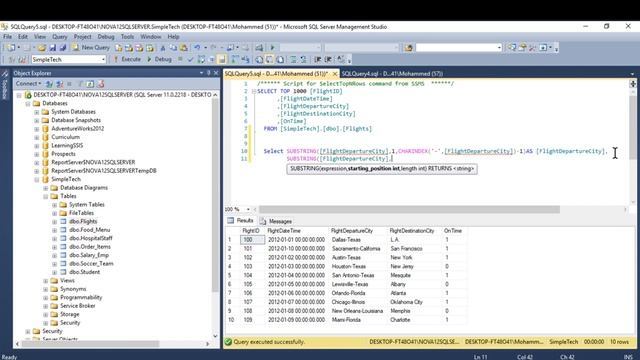This screenshot has width=640, height=360.
Task: Open Query Options icon
Action: tap(211, 59)
